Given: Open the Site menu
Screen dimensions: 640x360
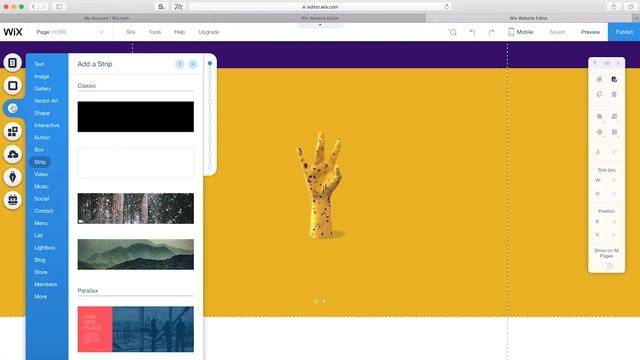Looking at the screenshot, I should 131,32.
